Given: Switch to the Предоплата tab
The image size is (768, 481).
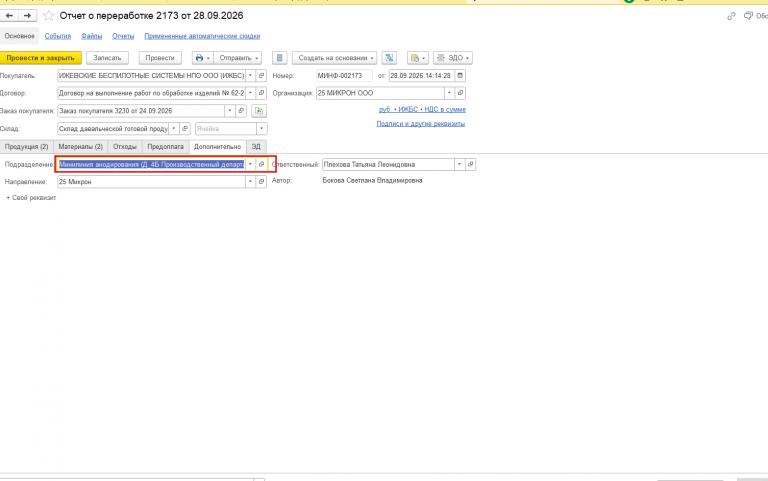Looking at the screenshot, I should [166, 147].
